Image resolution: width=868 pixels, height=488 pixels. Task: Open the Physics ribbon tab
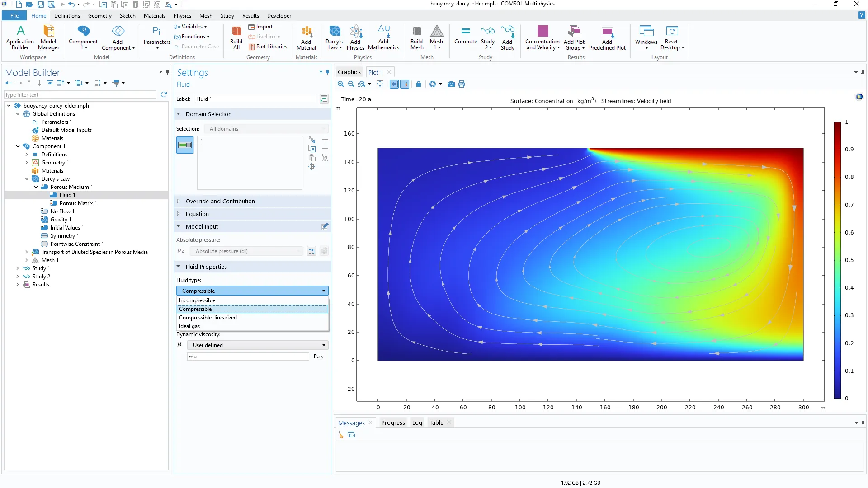click(182, 15)
